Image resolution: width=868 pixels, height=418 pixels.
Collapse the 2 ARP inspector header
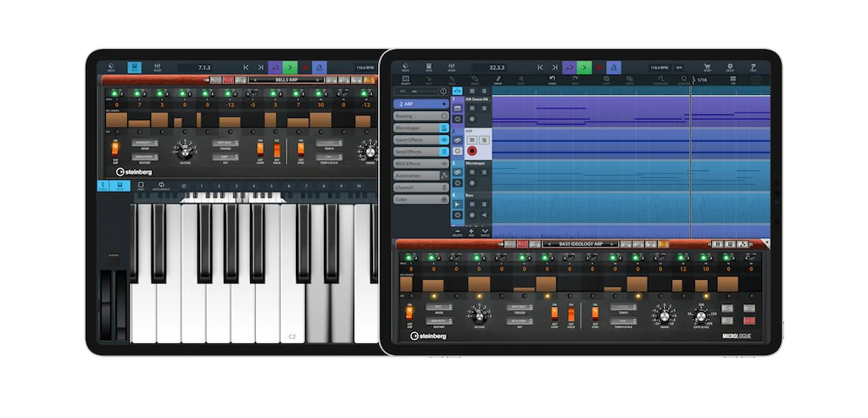point(421,104)
